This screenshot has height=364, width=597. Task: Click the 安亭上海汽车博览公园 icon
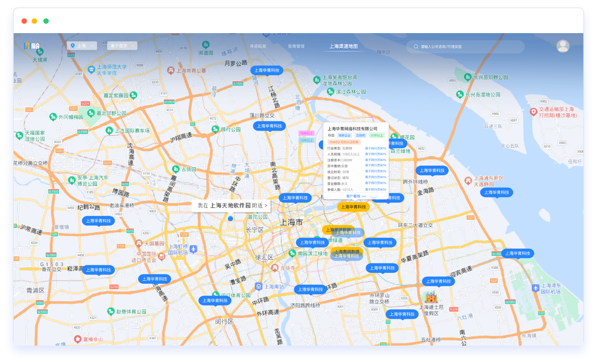pos(72,180)
